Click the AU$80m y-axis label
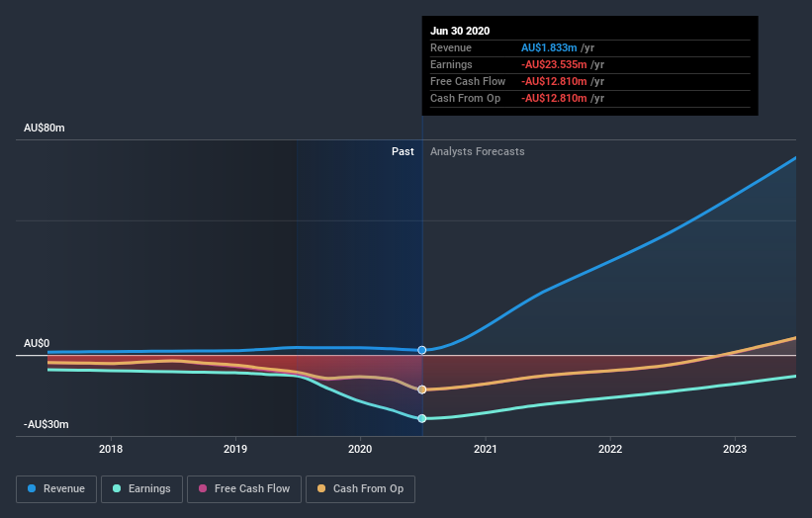 click(x=45, y=128)
